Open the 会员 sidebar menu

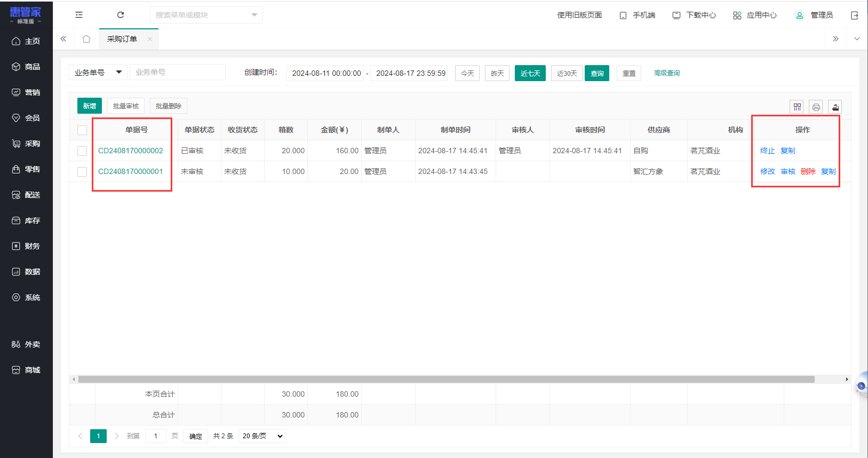(26, 118)
